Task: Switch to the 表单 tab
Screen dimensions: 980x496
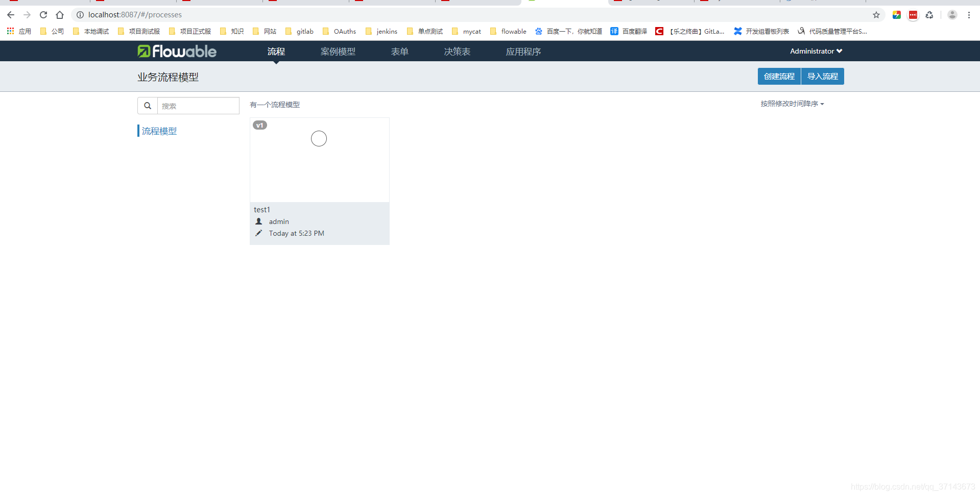Action: (x=400, y=52)
